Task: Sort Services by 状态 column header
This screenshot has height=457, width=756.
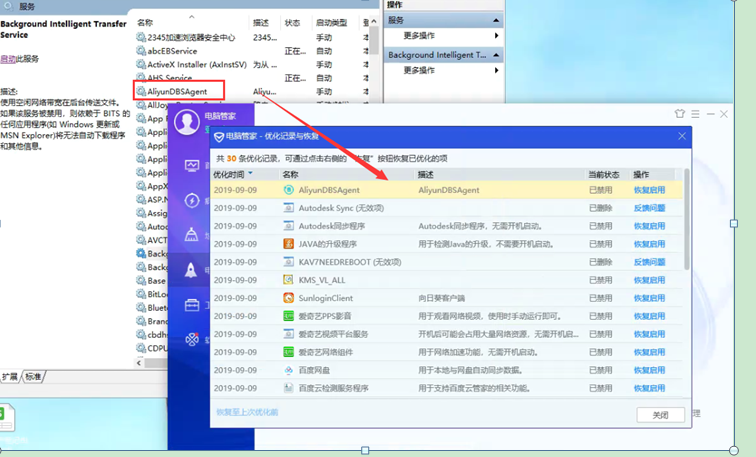Action: click(292, 23)
